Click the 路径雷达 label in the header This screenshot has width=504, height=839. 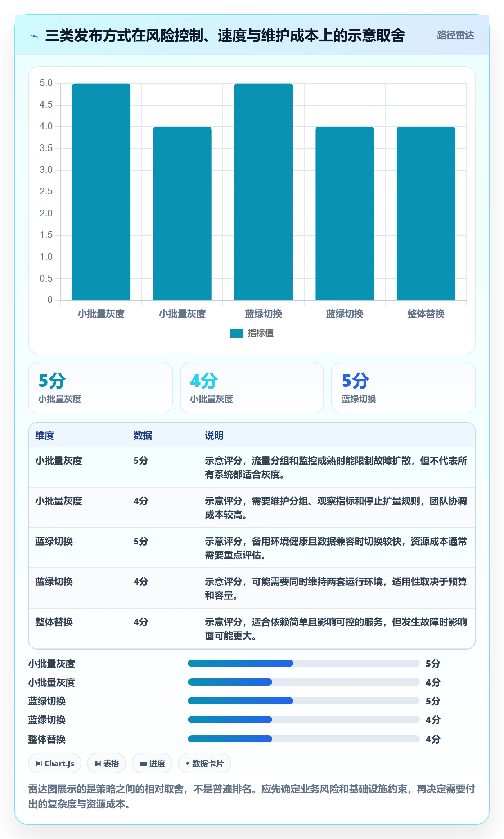tap(455, 35)
